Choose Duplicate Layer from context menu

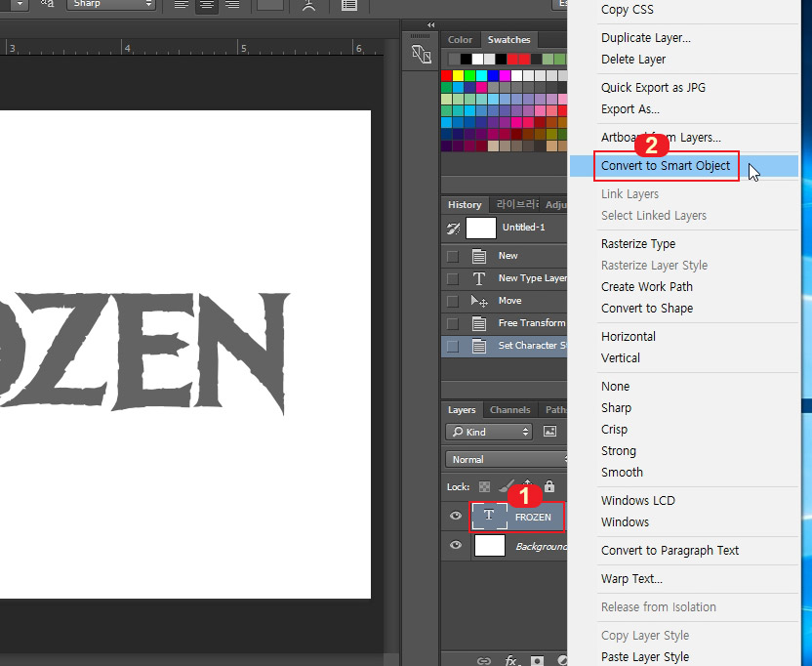click(646, 38)
